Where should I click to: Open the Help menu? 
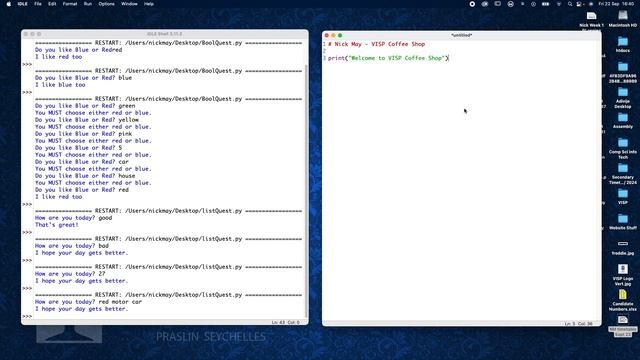149,4
